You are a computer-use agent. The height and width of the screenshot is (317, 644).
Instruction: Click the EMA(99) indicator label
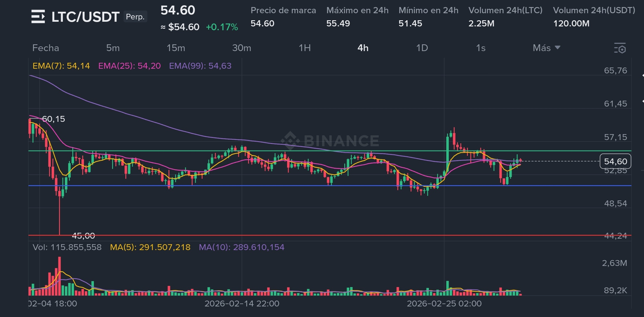200,66
